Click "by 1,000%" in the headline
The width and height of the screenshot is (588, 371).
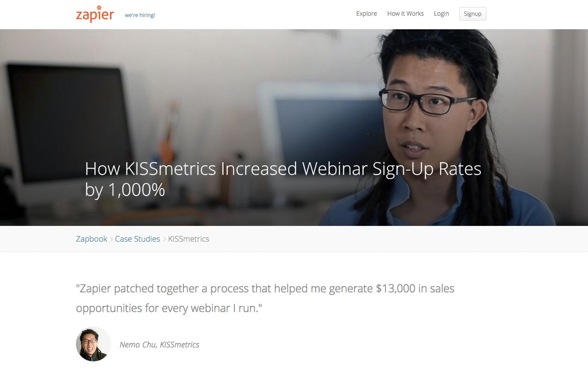click(x=125, y=190)
